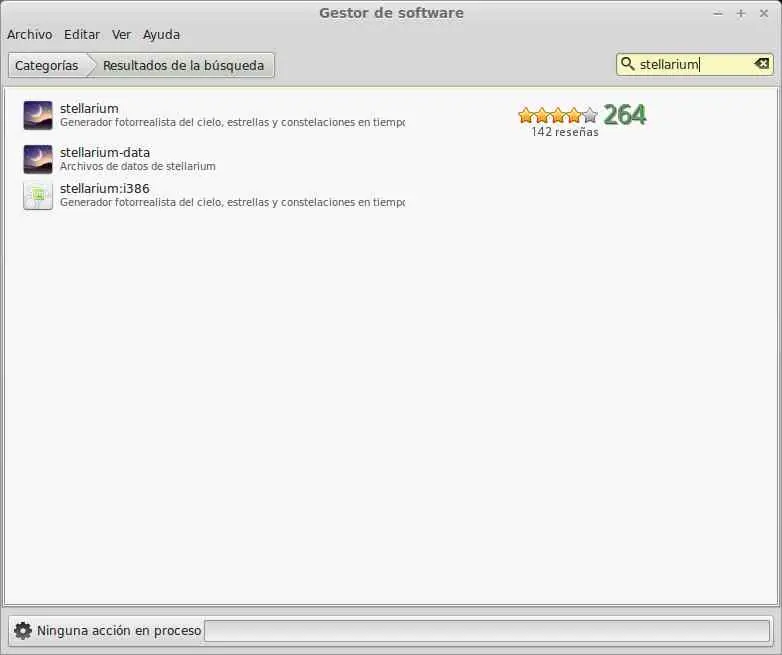Click the empty progress bar in status area
This screenshot has width=782, height=655.
pyautogui.click(x=487, y=631)
